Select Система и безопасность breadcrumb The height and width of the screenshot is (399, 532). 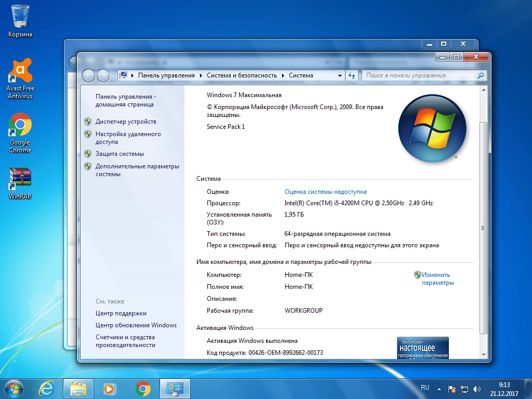point(242,75)
